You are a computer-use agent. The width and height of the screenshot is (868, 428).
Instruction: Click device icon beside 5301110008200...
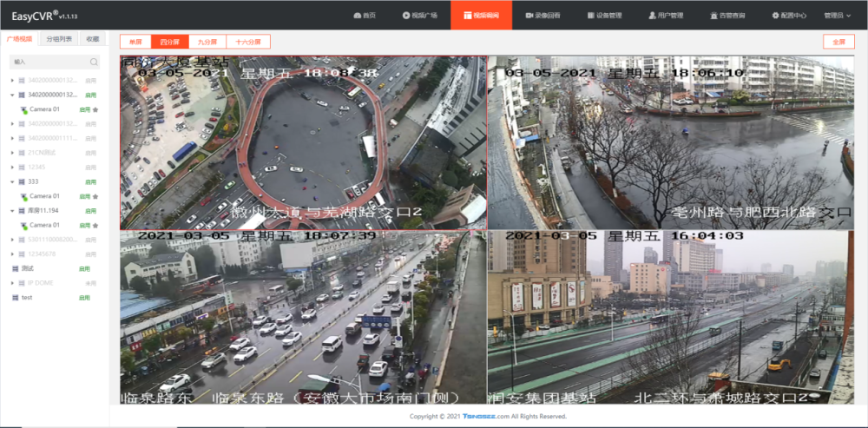click(22, 240)
